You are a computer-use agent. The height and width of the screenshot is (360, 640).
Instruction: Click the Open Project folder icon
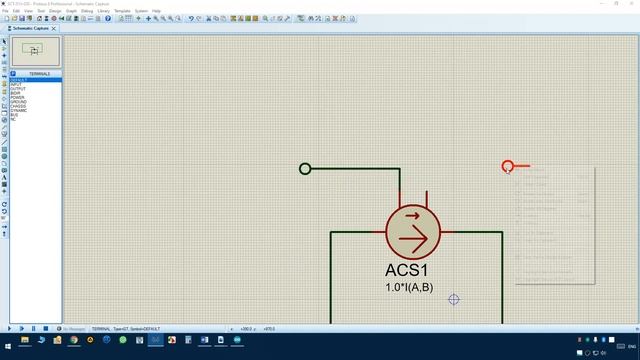[14, 18]
